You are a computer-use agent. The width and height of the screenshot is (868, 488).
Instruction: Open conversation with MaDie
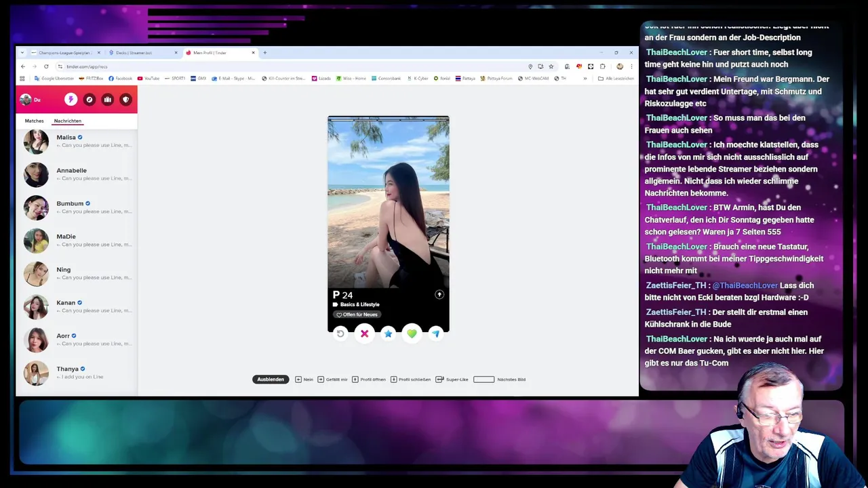click(77, 241)
